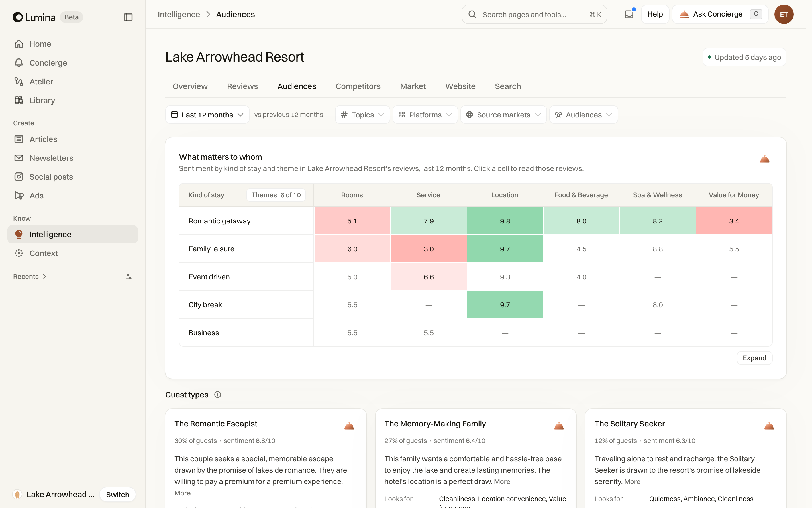Image resolution: width=812 pixels, height=508 pixels.
Task: Open the Source markets dropdown
Action: tap(503, 115)
